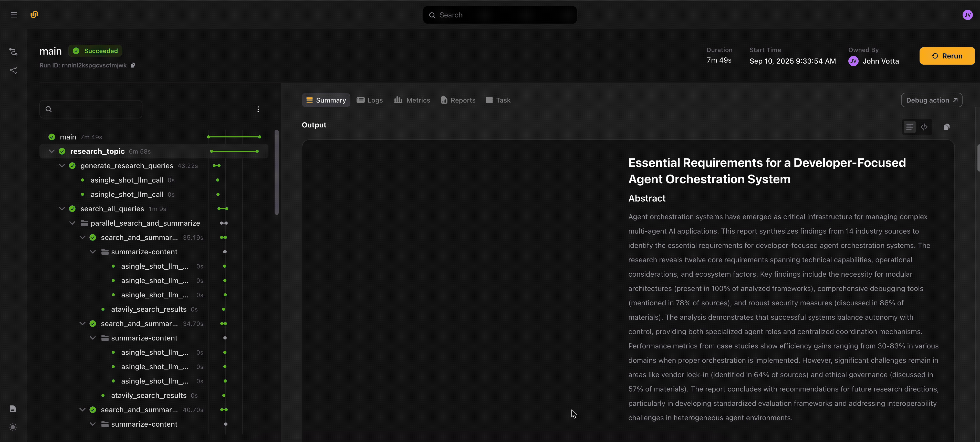Toggle the light/dark theme icon
This screenshot has height=442, width=980.
point(13,427)
